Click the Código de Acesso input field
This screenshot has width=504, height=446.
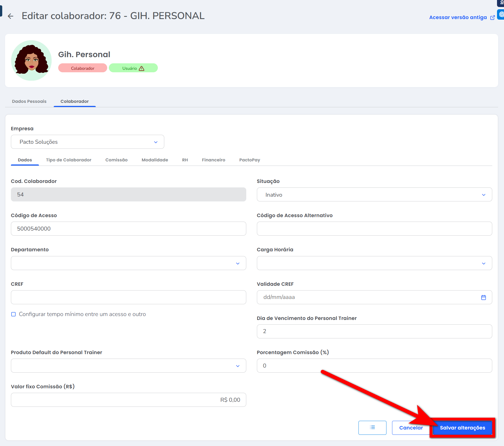[x=128, y=229]
